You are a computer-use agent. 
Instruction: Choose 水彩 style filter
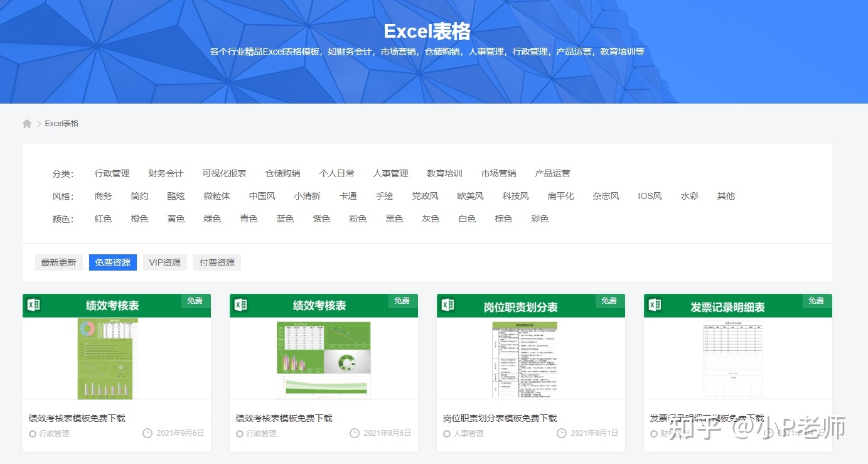690,196
